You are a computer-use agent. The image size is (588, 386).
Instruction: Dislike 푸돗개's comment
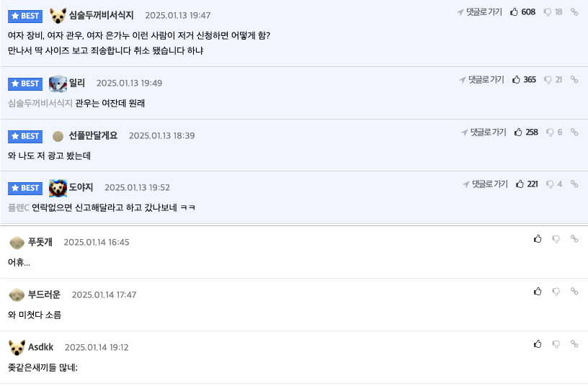(x=556, y=239)
